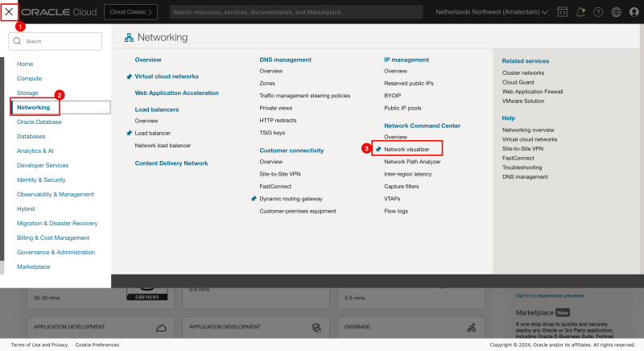Viewport: 644px width, 351px height.
Task: Open the Network Path Analyzer link
Action: [412, 161]
